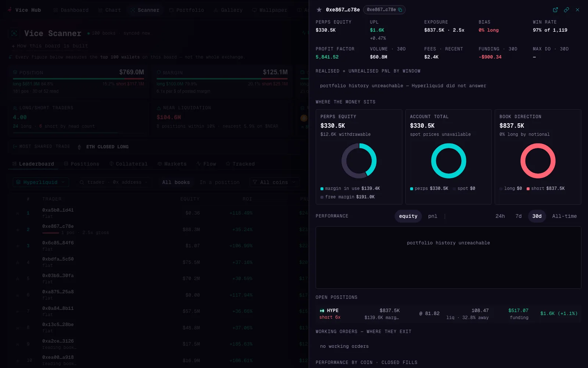Select the All books filter
Screen dimensions: 588x368
pyautogui.click(x=176, y=182)
